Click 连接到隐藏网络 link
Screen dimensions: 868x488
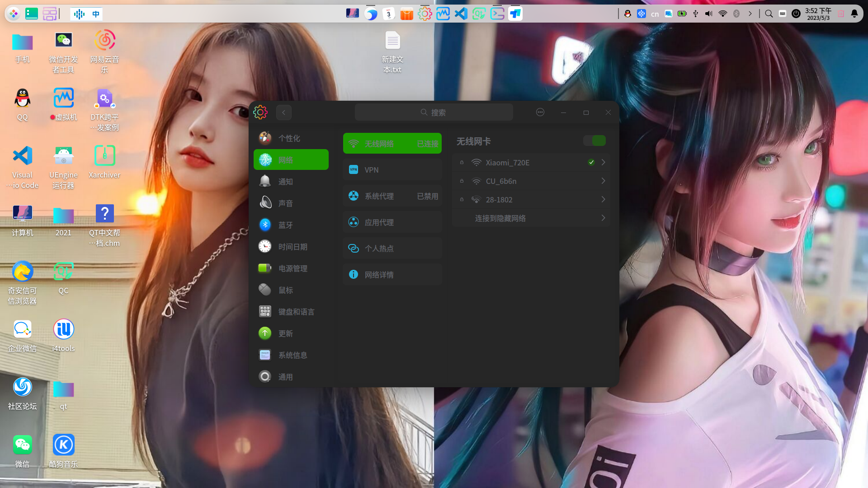tap(500, 218)
